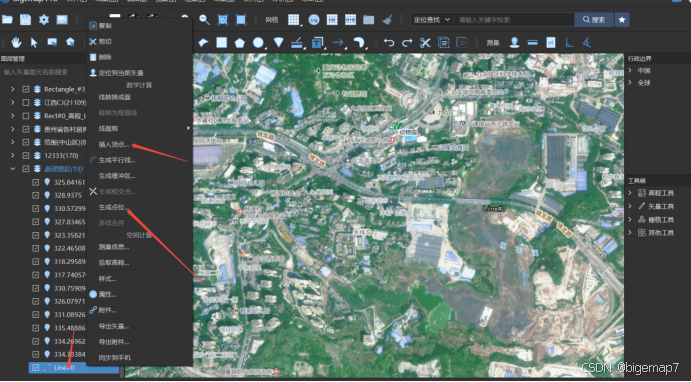Select the hand pan tool

click(x=16, y=42)
